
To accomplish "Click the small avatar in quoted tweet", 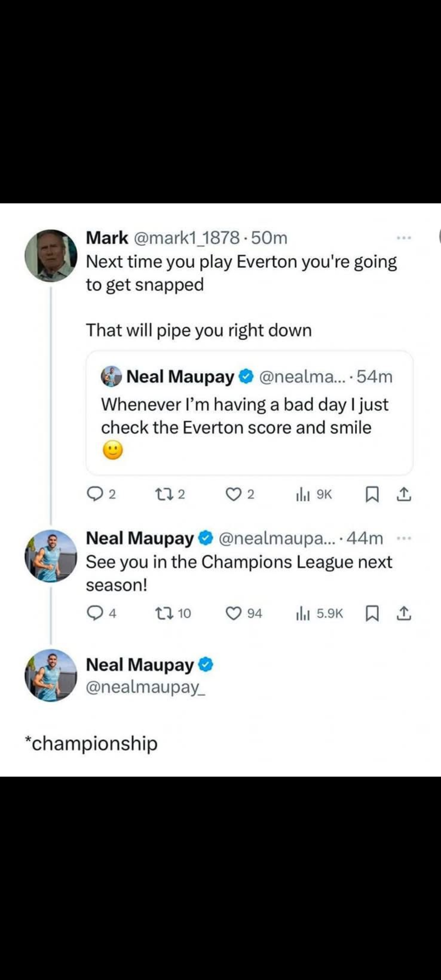I will point(111,376).
